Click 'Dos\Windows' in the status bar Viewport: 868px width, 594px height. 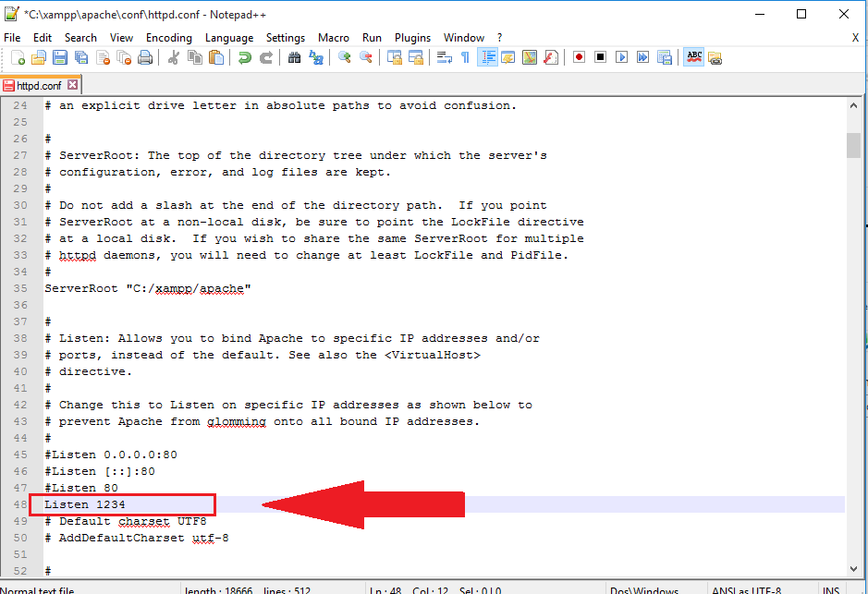point(643,589)
